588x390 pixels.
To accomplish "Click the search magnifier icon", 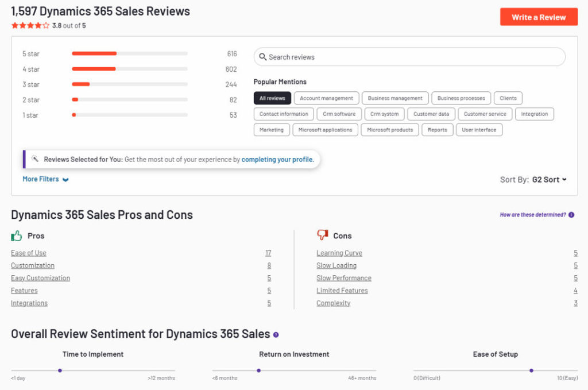I will point(262,57).
